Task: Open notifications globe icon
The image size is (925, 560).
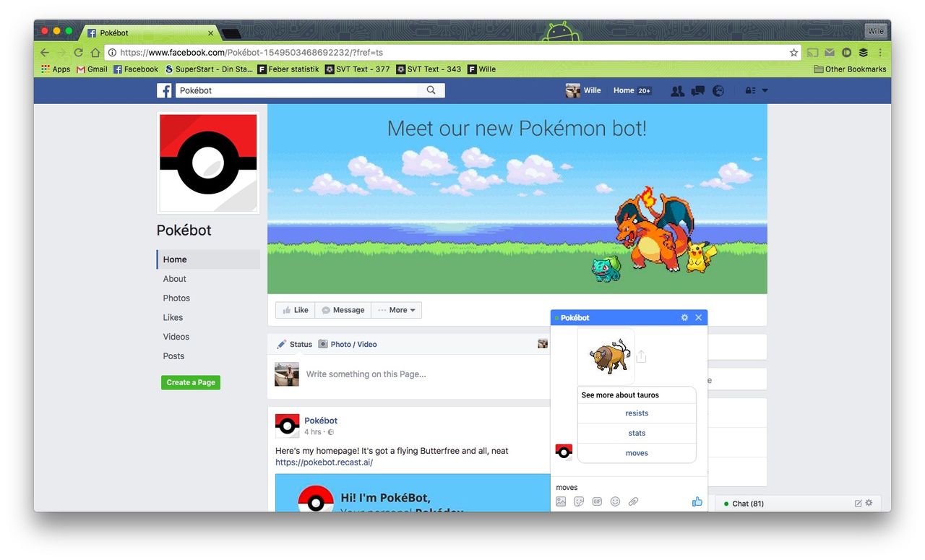Action: pos(718,91)
